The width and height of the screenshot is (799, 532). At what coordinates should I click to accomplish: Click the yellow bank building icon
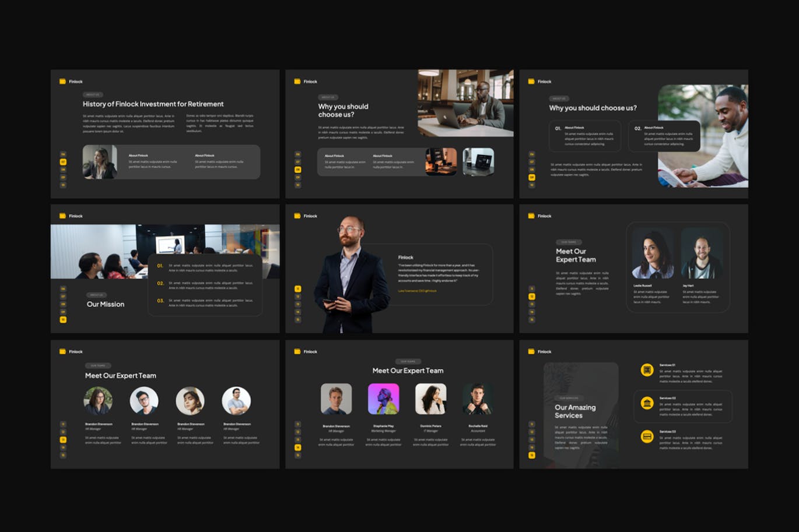(x=647, y=403)
